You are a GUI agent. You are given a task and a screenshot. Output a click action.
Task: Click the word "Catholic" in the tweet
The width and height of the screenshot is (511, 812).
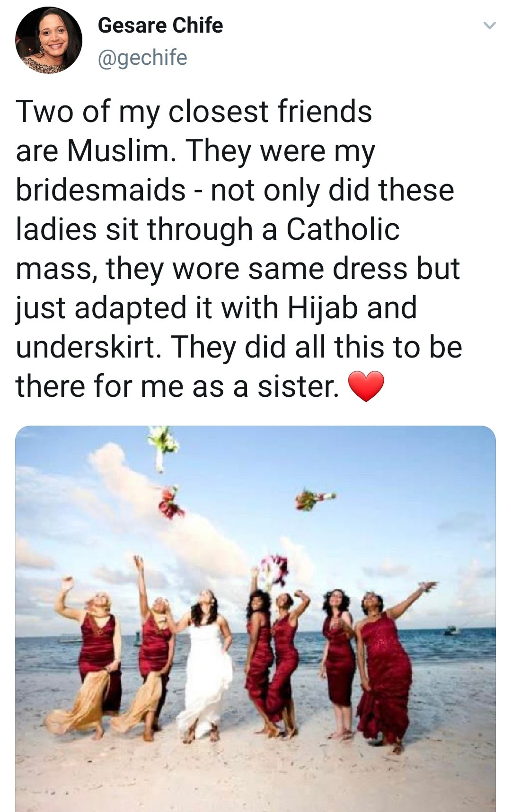tap(343, 229)
